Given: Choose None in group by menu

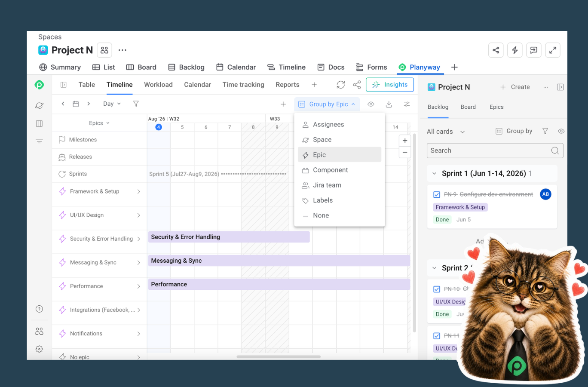Looking at the screenshot, I should click(x=340, y=215).
